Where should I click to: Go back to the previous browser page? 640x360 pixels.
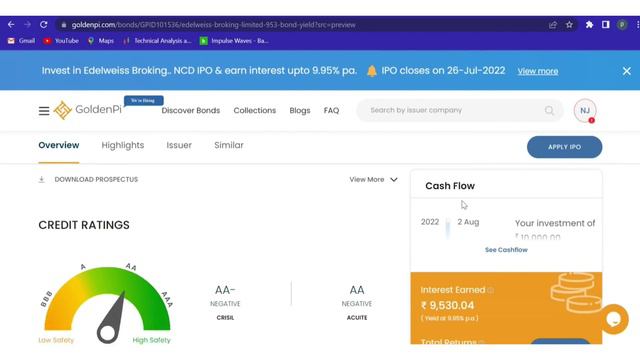pos(11,25)
